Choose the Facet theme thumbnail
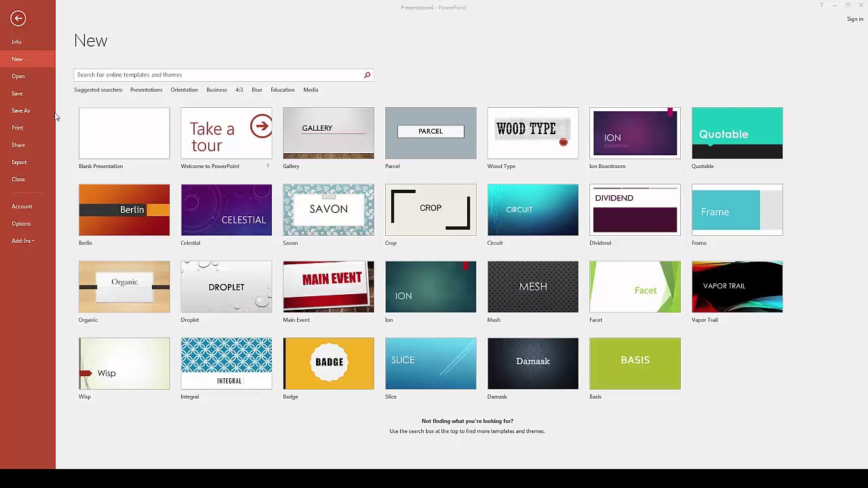 tap(635, 287)
